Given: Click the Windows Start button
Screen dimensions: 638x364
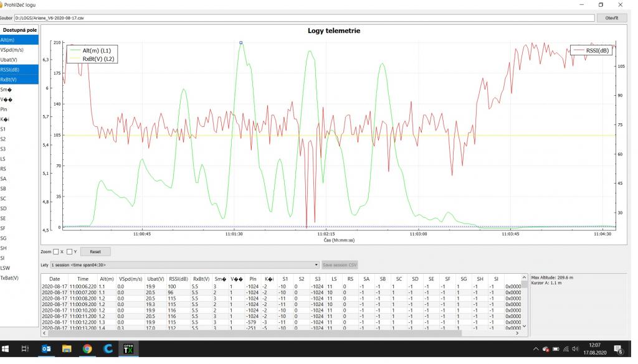Looking at the screenshot, I should click(6, 350).
